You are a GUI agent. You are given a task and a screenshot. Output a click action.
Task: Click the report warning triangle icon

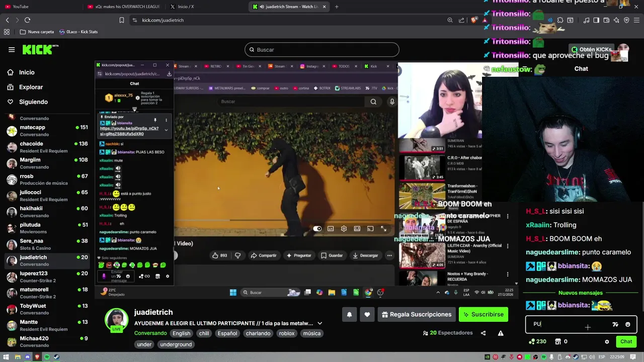tap(501, 333)
